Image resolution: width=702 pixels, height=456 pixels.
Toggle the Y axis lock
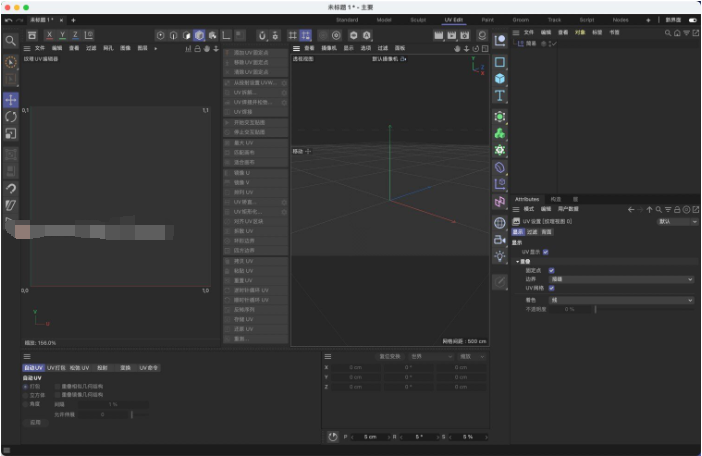click(x=62, y=35)
